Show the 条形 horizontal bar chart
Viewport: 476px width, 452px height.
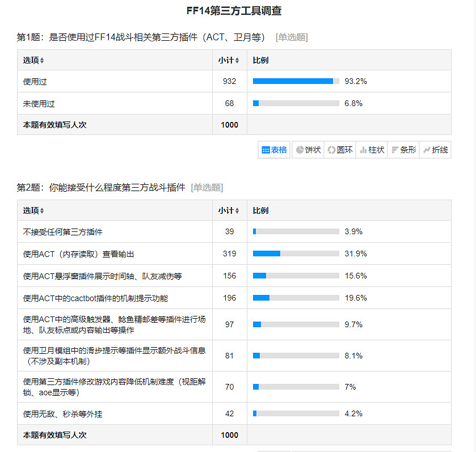pos(403,150)
